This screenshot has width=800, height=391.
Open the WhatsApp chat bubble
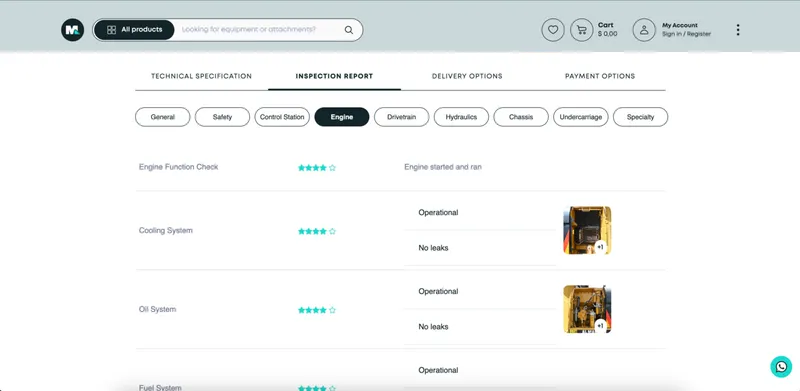(x=781, y=366)
